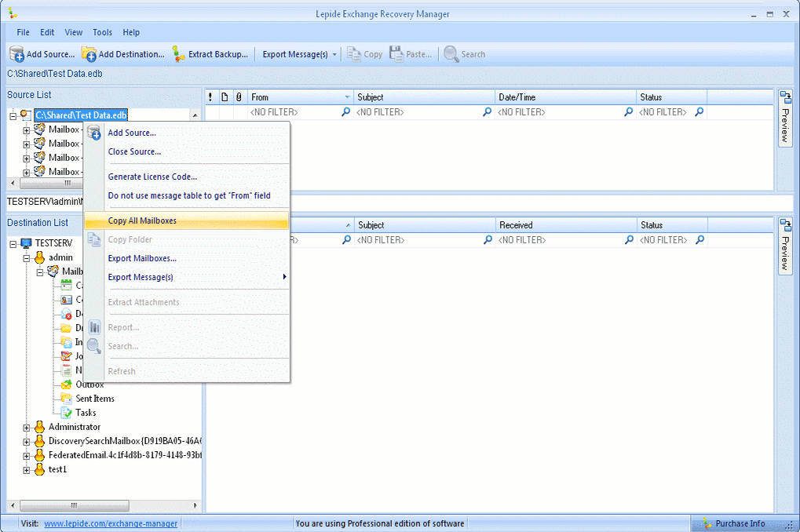This screenshot has width=800, height=532.
Task: Expand the Administrator user node
Action: [27, 428]
